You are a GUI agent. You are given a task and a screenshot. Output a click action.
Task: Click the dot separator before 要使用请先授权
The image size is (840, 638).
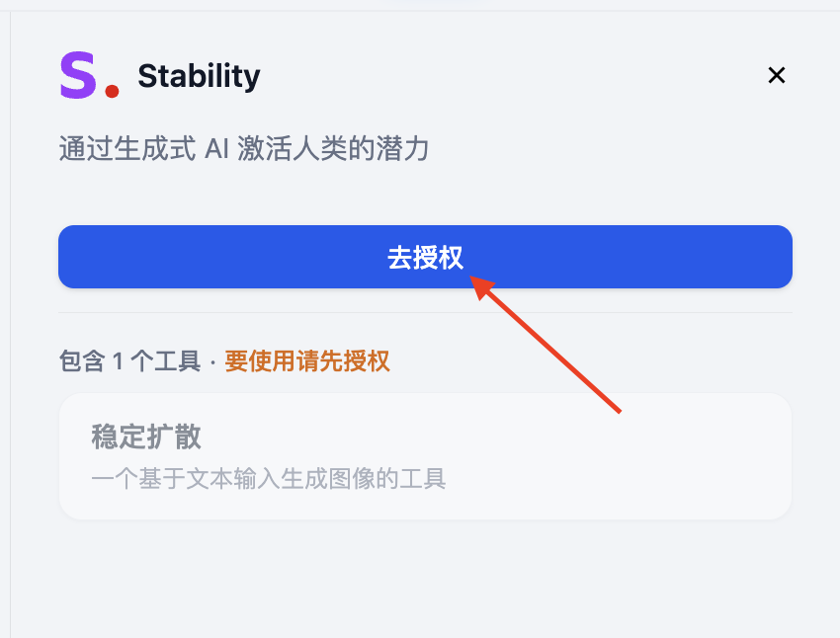coord(212,361)
